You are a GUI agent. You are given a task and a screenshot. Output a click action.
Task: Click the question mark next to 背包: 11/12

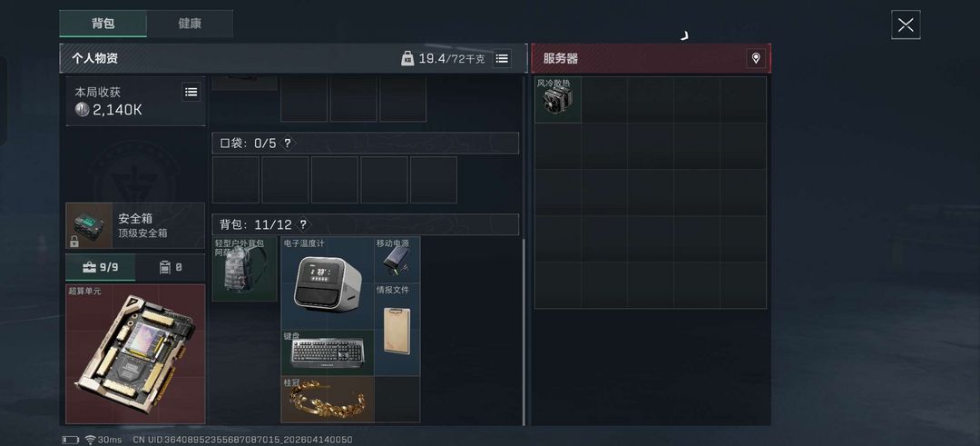point(303,224)
